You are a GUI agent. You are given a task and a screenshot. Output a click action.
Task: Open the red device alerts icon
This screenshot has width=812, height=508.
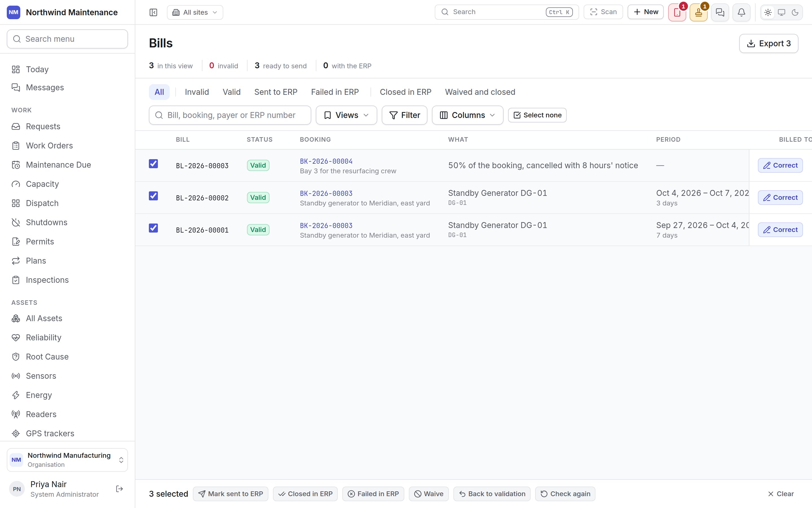[677, 12]
